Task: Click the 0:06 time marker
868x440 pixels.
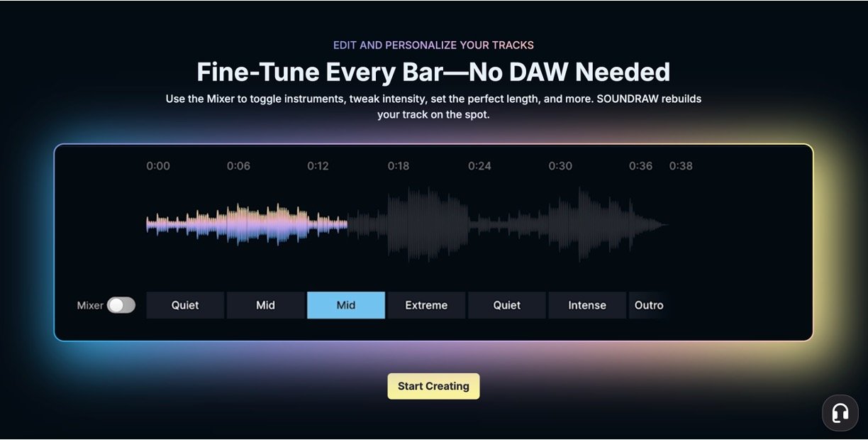Action: tap(238, 166)
